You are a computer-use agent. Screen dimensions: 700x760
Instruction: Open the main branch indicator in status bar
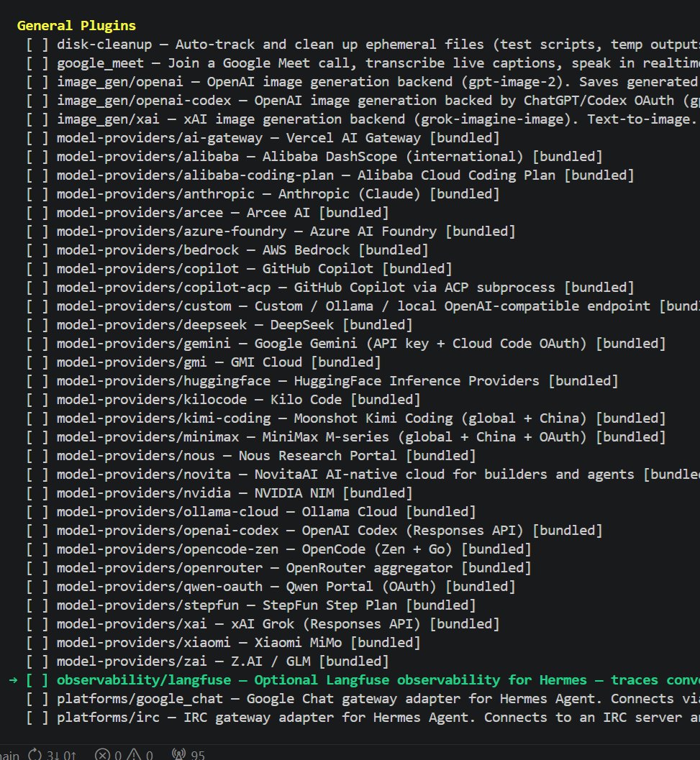pyautogui.click(x=9, y=755)
